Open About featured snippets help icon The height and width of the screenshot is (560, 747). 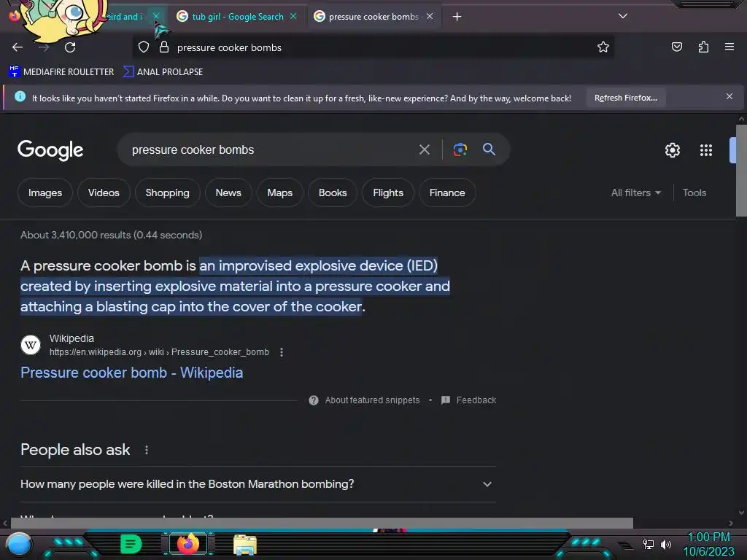[x=314, y=400]
